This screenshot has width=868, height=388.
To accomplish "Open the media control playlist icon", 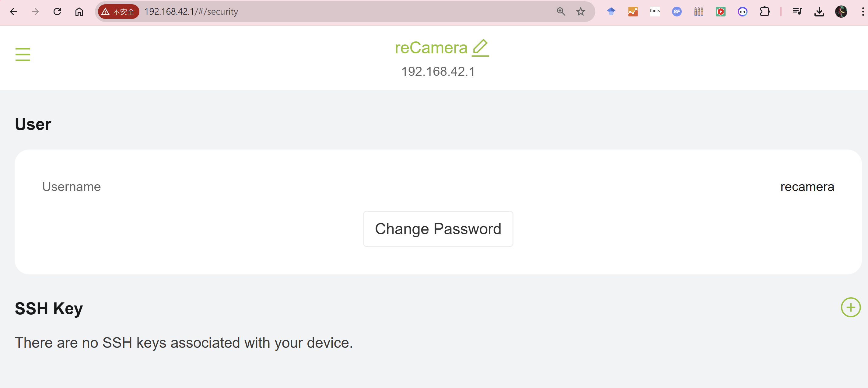I will [x=797, y=12].
